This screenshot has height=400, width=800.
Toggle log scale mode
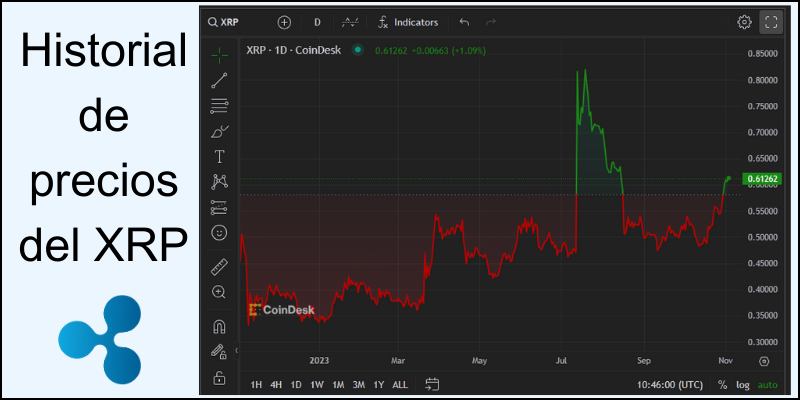click(742, 385)
